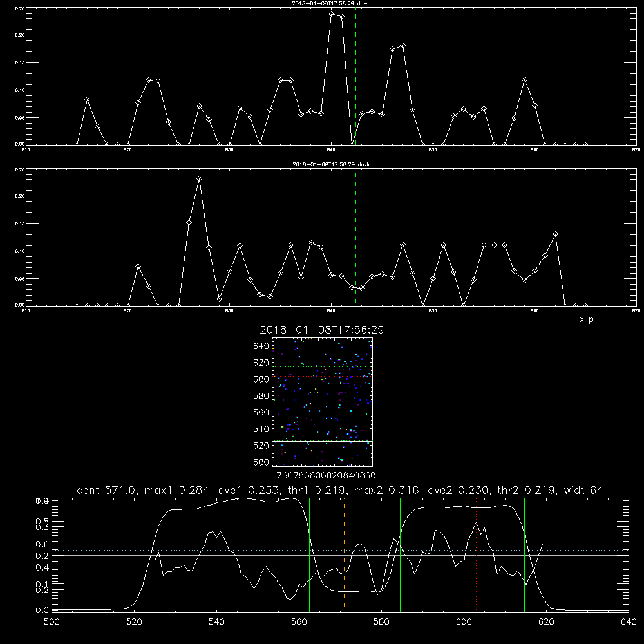Image resolution: width=644 pixels, height=644 pixels.
Task: Click the '500' x-axis label of bottom plot
Action: pyautogui.click(x=52, y=622)
